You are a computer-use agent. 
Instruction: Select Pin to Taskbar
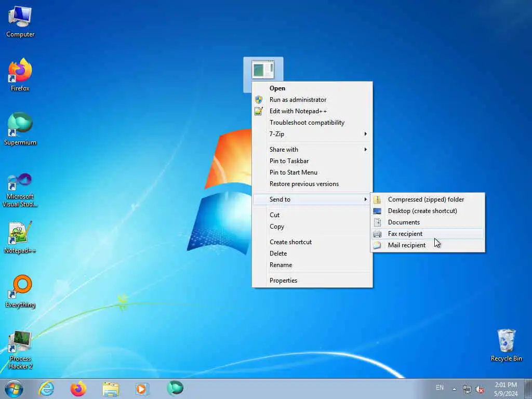pos(312,161)
